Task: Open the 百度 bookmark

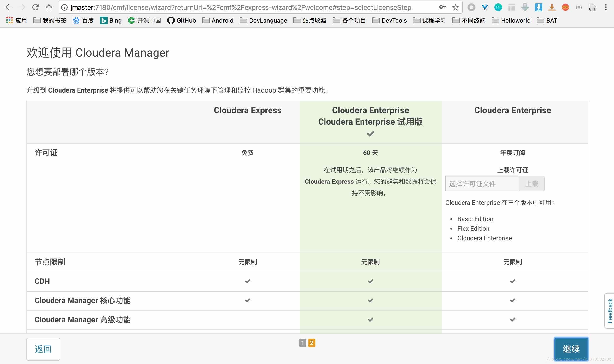Action: click(x=84, y=20)
